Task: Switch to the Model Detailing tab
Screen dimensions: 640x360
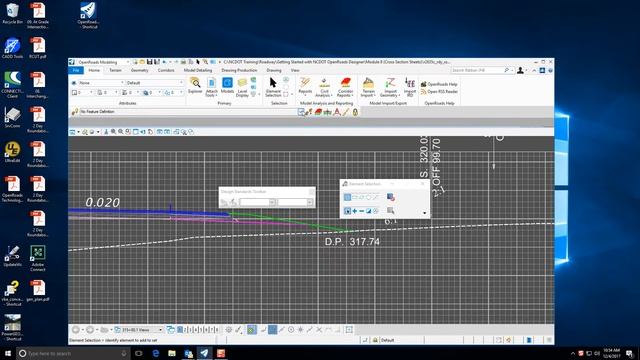Action: (198, 71)
